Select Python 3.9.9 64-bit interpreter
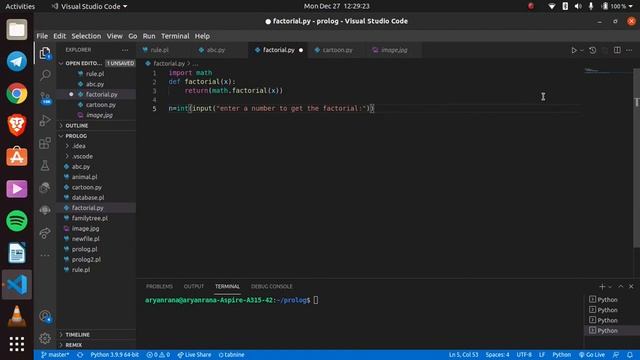 pyautogui.click(x=114, y=355)
